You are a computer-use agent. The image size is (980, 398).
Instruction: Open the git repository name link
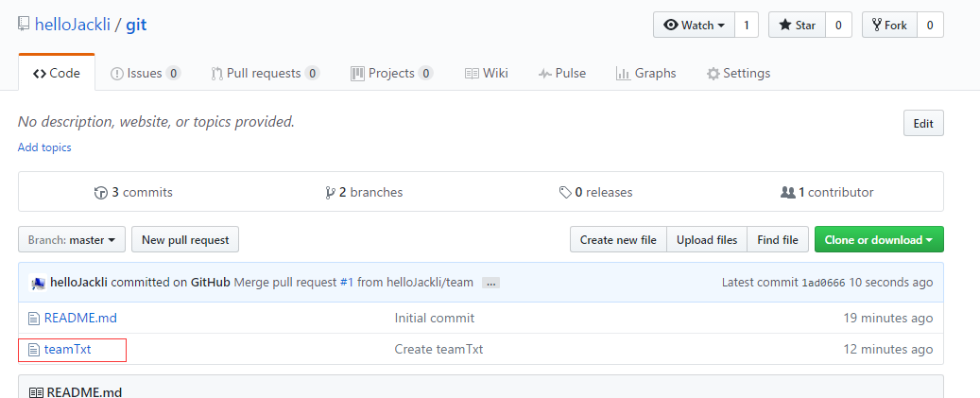coord(136,25)
